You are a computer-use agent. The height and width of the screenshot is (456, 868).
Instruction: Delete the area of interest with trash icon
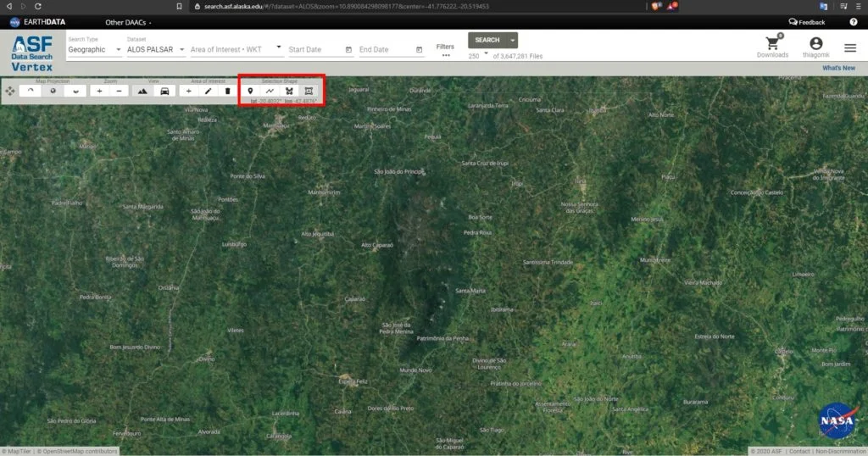click(227, 91)
